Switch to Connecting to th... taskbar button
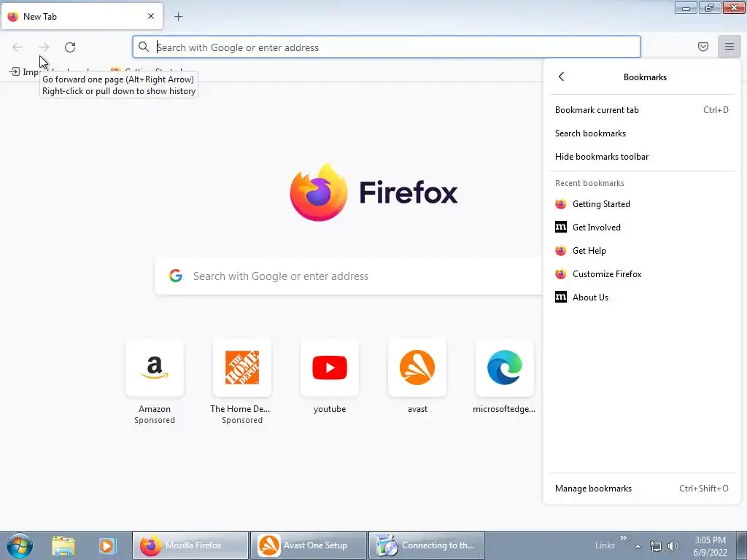 pyautogui.click(x=427, y=545)
